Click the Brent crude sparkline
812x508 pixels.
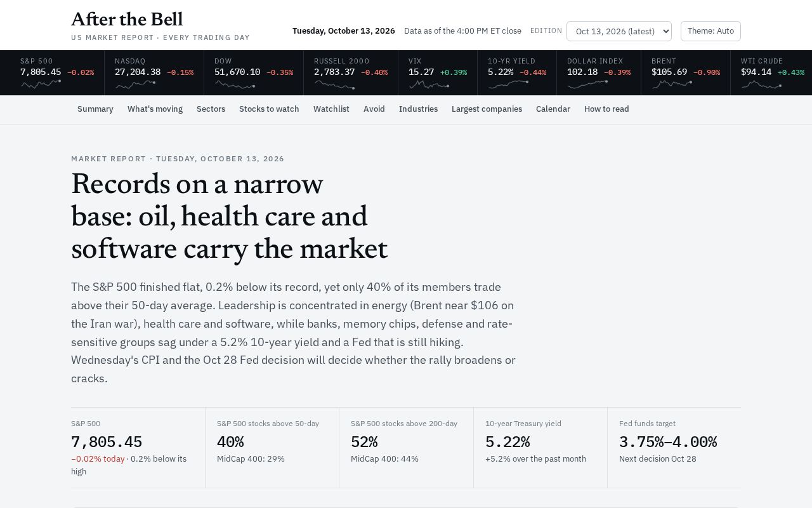coord(672,84)
